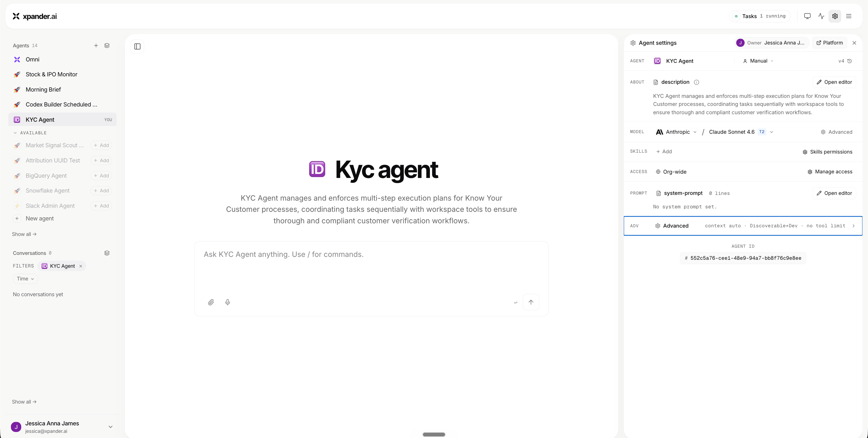This screenshot has width=868, height=438.
Task: Select Morning Brief agent
Action: pyautogui.click(x=62, y=90)
